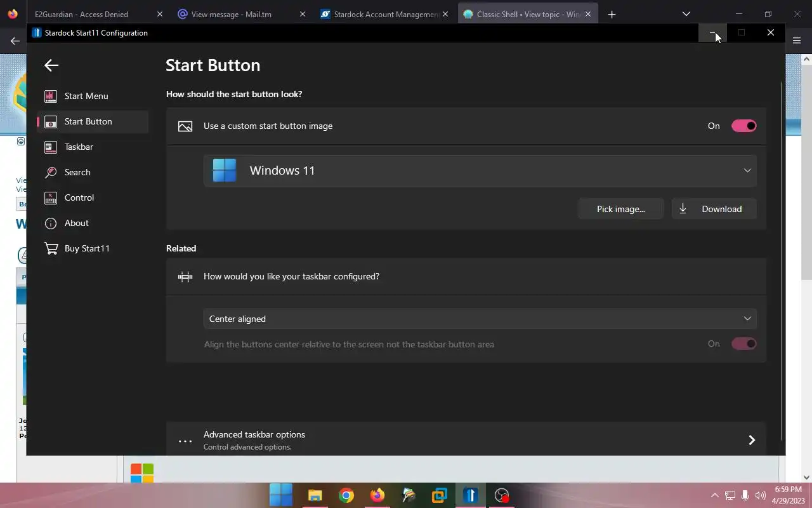Click the volume speaker tray icon
Viewport: 812px width, 508px height.
[x=760, y=495]
